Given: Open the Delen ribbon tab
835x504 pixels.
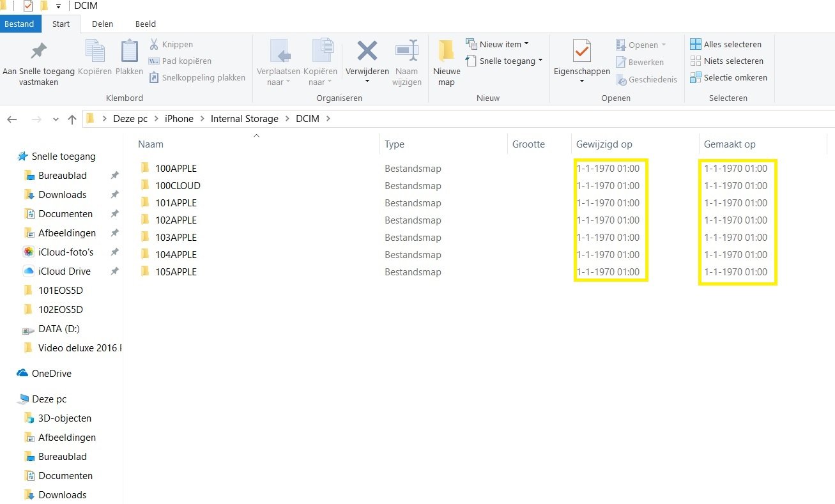Looking at the screenshot, I should [x=102, y=24].
